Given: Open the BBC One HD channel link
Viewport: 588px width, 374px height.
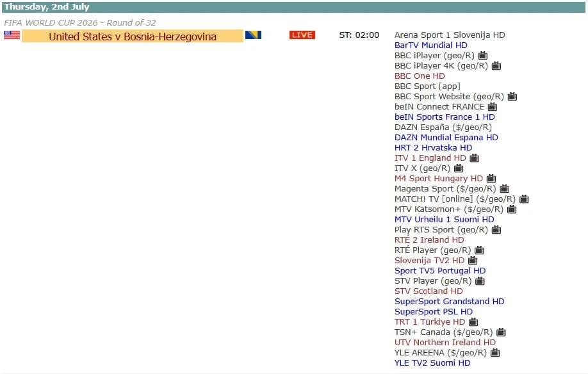Looking at the screenshot, I should (420, 76).
